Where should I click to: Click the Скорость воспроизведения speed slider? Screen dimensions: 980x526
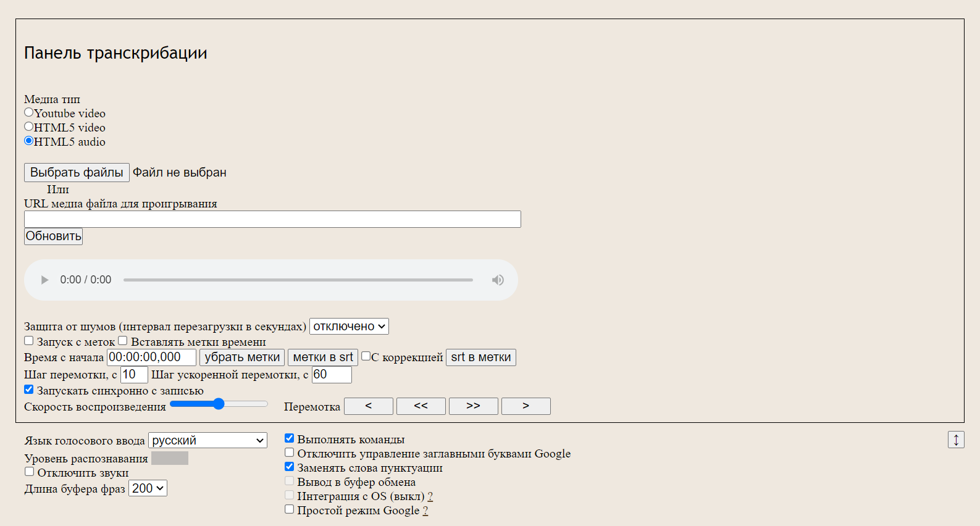point(219,404)
